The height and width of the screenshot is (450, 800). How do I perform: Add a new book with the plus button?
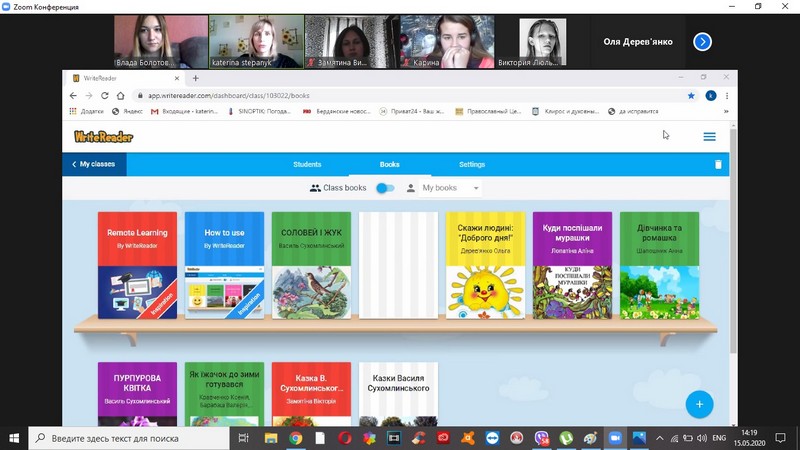click(699, 404)
